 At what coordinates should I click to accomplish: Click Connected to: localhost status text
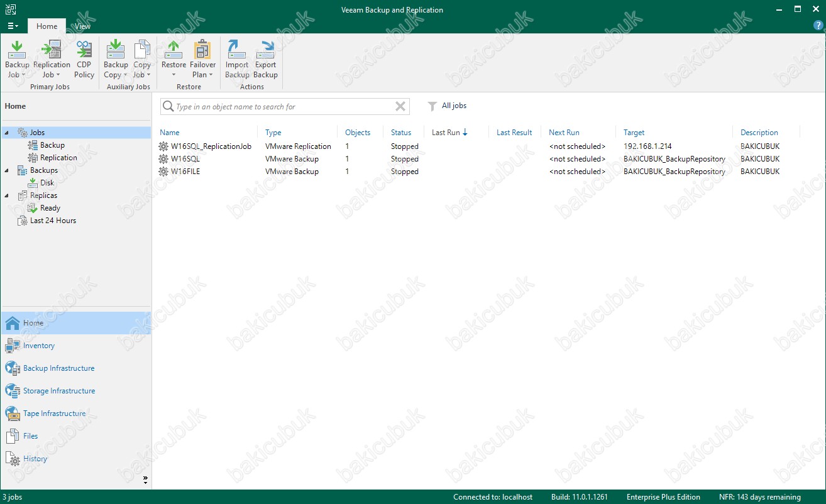(x=493, y=497)
